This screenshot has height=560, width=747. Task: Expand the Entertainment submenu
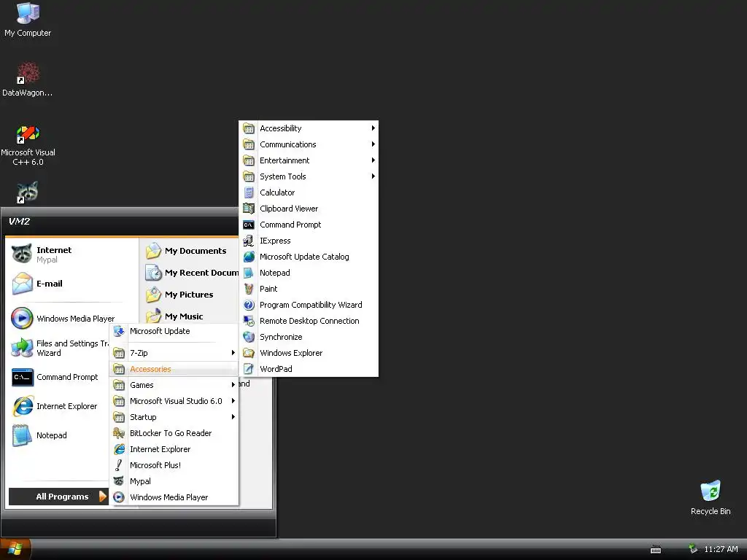(309, 160)
